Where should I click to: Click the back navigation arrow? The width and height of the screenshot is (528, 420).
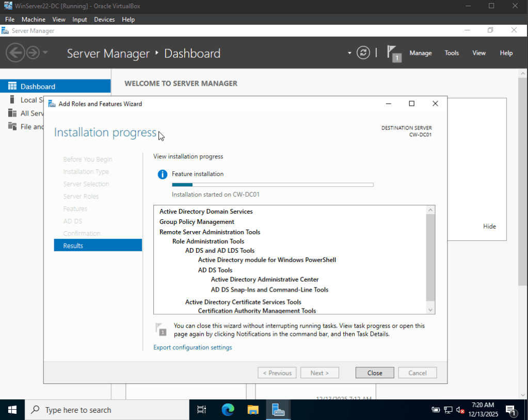pos(15,53)
